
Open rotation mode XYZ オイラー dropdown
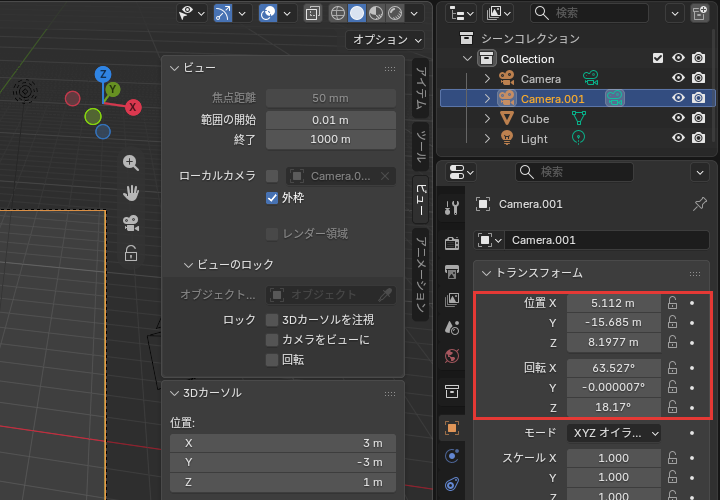[x=613, y=433]
